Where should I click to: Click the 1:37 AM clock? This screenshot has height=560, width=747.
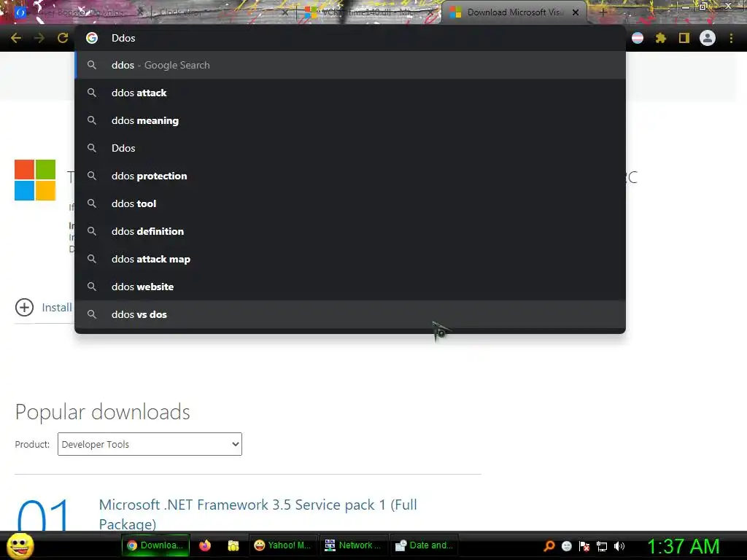pos(683,546)
